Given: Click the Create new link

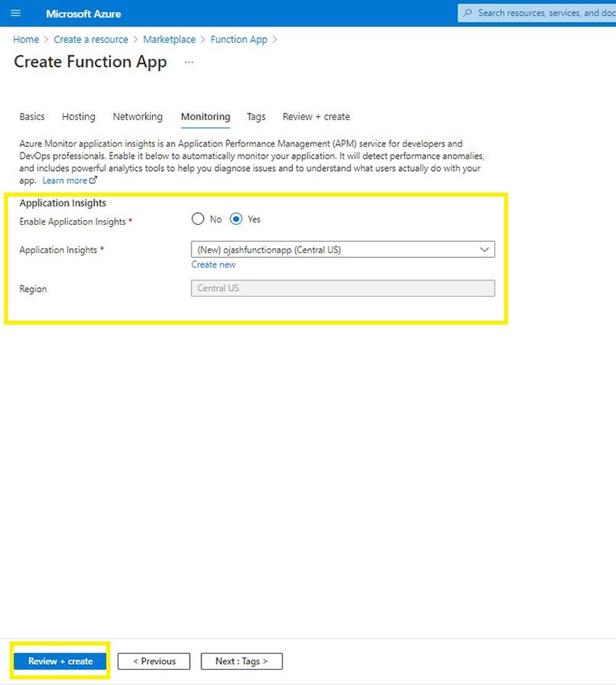Looking at the screenshot, I should 213,264.
